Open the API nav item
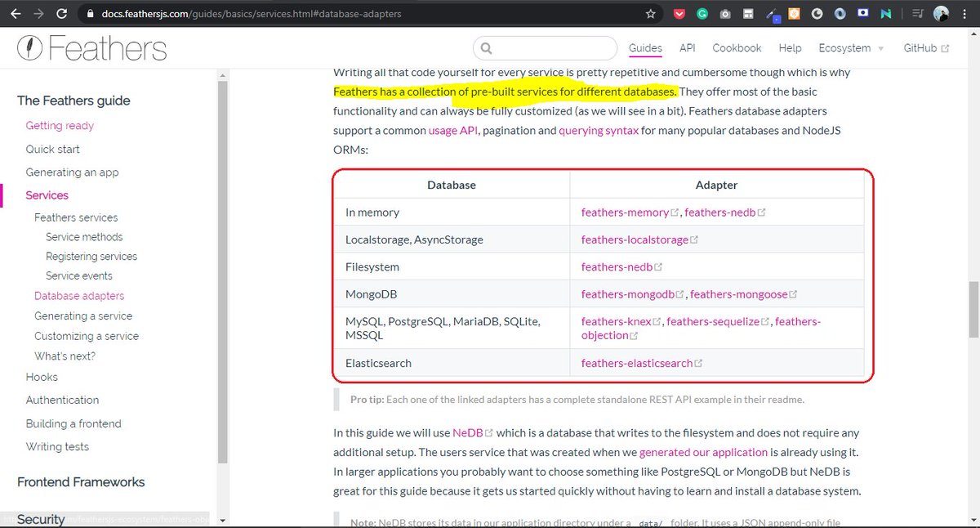 click(687, 48)
